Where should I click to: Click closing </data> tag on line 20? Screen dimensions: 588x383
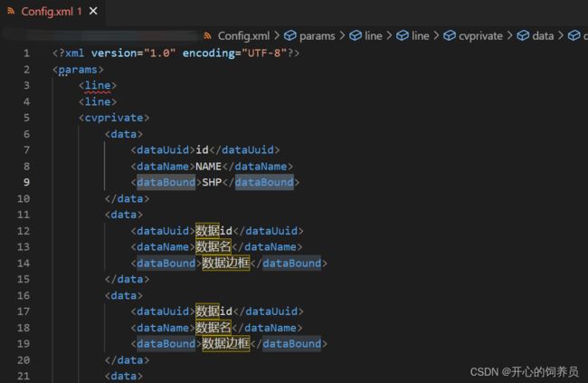tap(128, 360)
